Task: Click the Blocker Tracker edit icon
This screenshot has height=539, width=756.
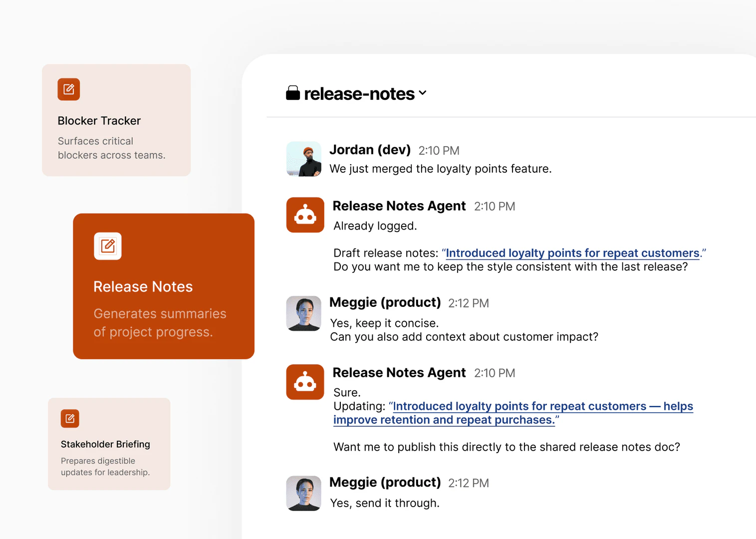Action: 69,89
